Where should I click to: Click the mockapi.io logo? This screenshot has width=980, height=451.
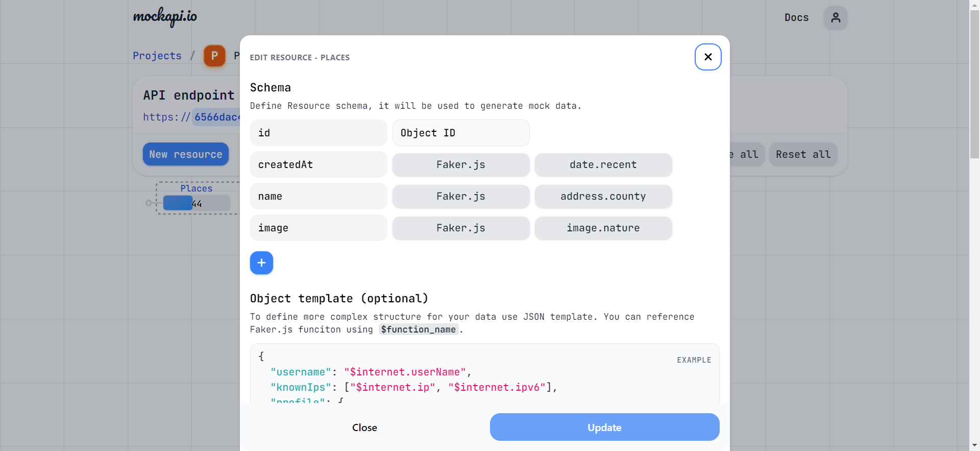[165, 17]
